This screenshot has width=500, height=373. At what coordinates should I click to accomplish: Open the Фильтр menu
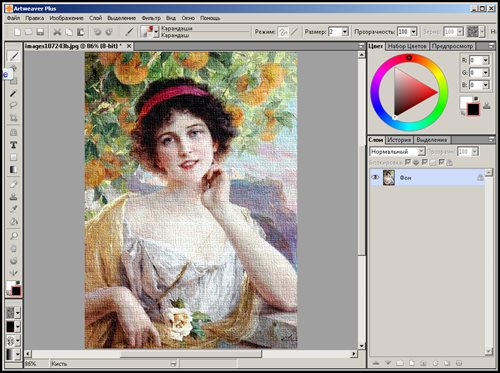(x=151, y=18)
